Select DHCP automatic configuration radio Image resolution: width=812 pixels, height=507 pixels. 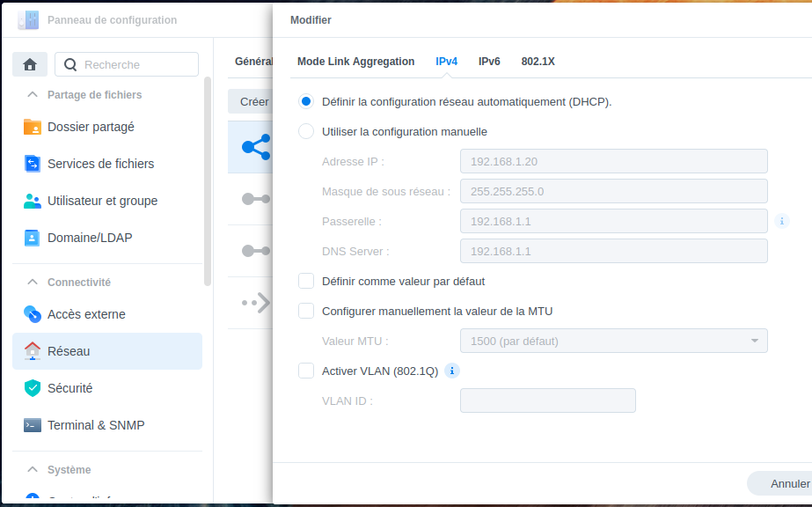point(306,101)
